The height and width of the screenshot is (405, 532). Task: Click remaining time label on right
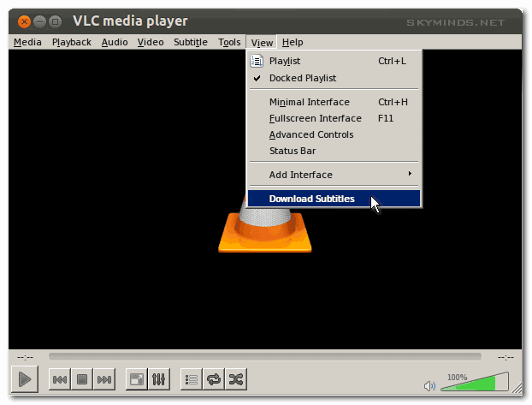pyautogui.click(x=505, y=357)
